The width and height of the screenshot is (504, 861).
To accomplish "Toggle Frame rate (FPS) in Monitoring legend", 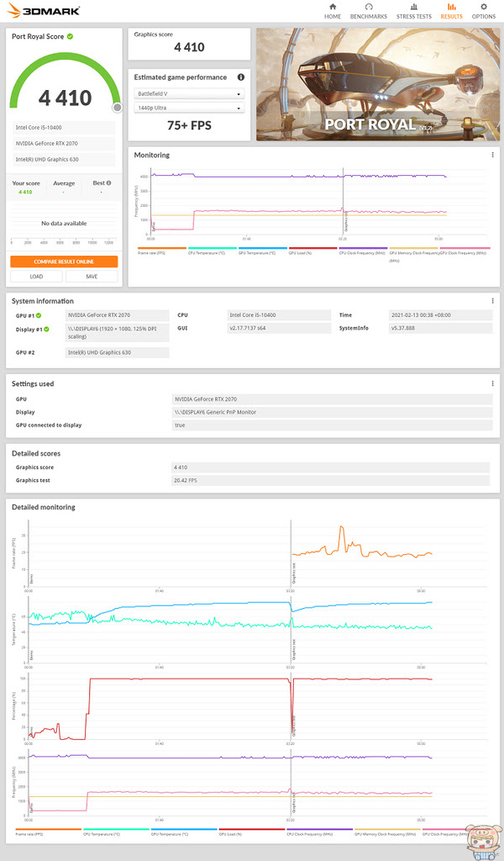I will coord(162,251).
